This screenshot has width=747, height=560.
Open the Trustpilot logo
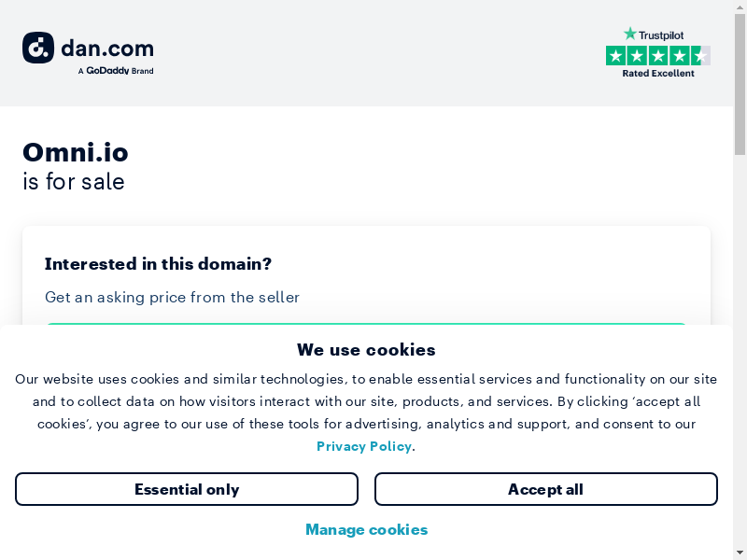point(654,35)
